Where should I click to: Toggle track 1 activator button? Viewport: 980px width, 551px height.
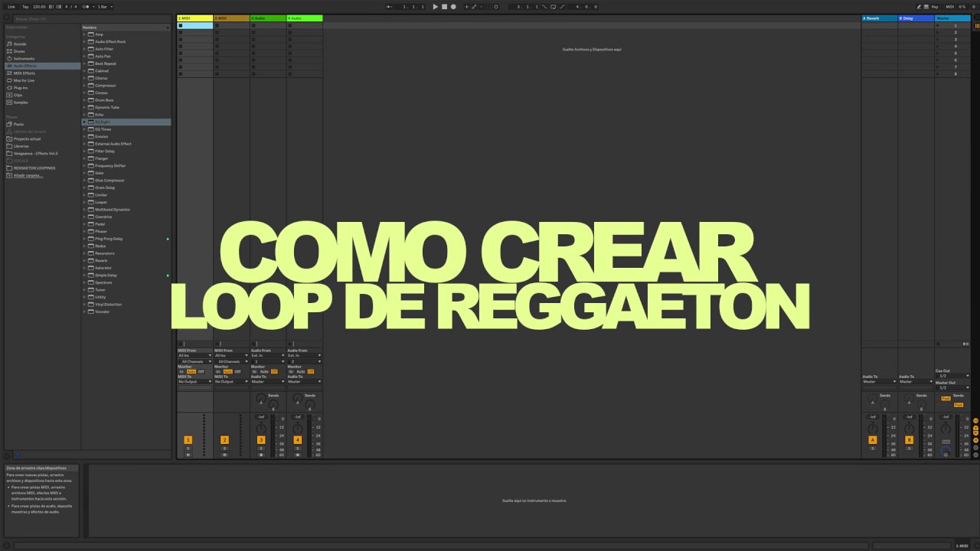(188, 440)
